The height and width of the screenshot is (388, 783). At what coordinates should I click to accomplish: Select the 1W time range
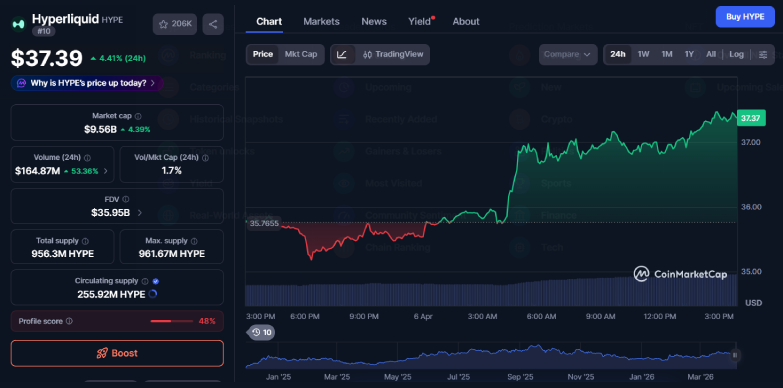(644, 54)
